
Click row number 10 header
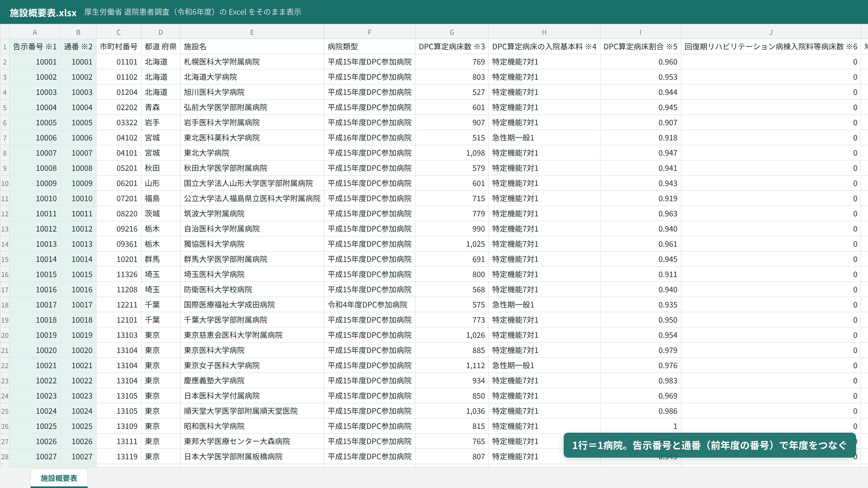(5, 184)
